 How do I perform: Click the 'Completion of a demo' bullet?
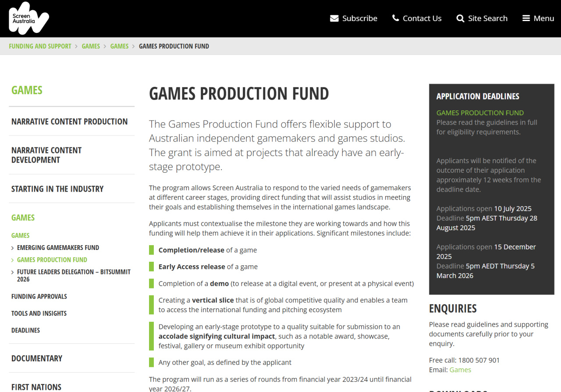[286, 284]
